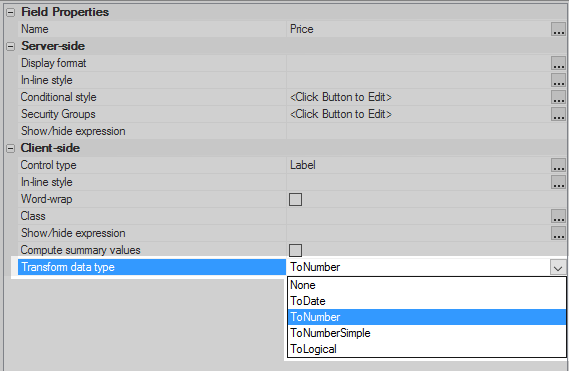Open the Control type ellipsis button
The width and height of the screenshot is (569, 371).
[558, 165]
